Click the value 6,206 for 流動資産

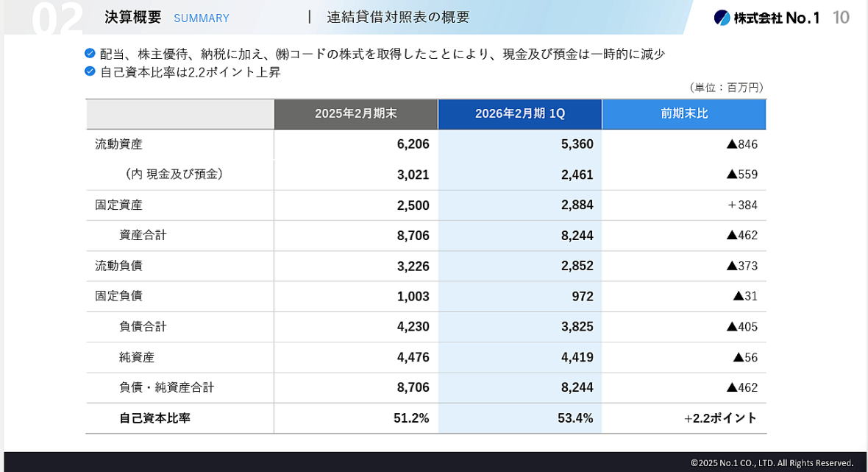click(x=413, y=144)
